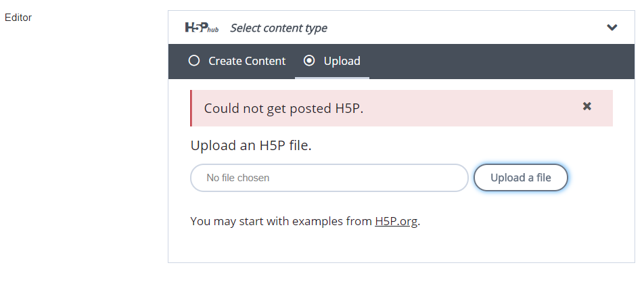The height and width of the screenshot is (284, 644).
Task: Click the Editor field label
Action: [18, 18]
